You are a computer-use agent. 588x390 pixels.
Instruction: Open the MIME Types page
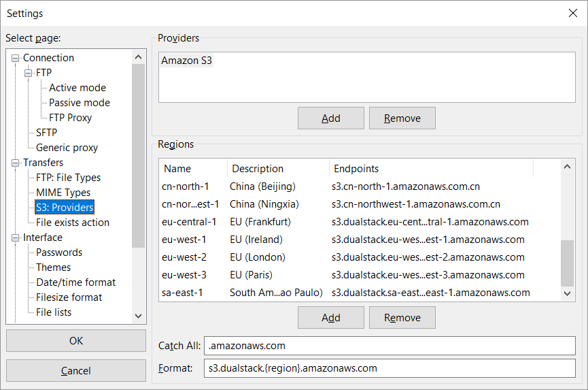[63, 193]
